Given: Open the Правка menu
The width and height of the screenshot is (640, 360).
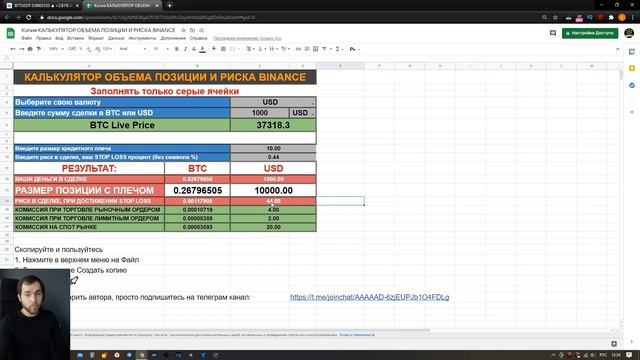Looking at the screenshot, I should (x=43, y=38).
